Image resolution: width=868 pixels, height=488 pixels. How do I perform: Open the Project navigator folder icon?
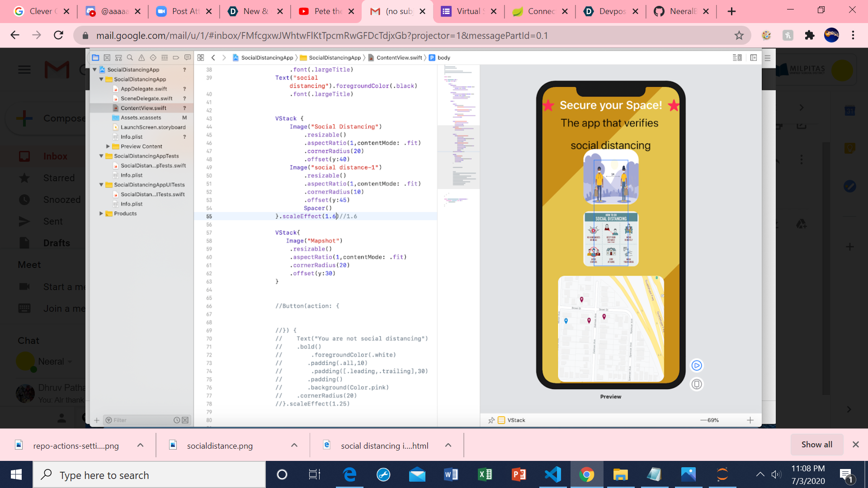click(95, 58)
